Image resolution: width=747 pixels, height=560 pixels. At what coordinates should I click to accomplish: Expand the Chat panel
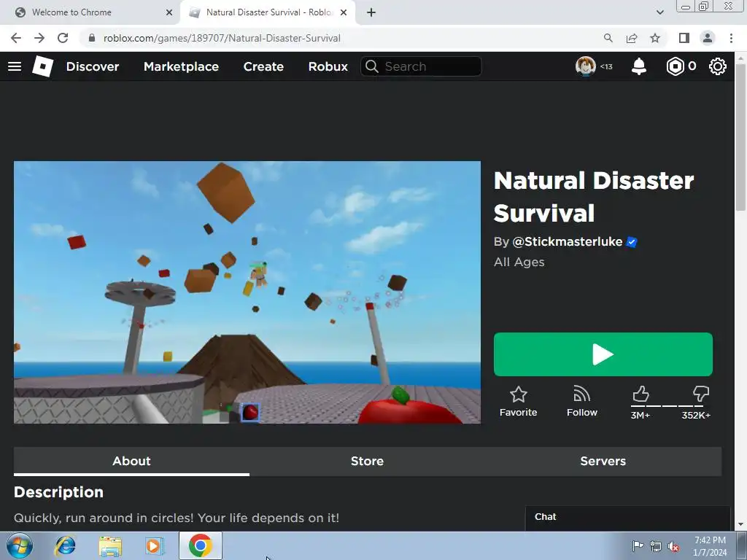[x=628, y=518]
